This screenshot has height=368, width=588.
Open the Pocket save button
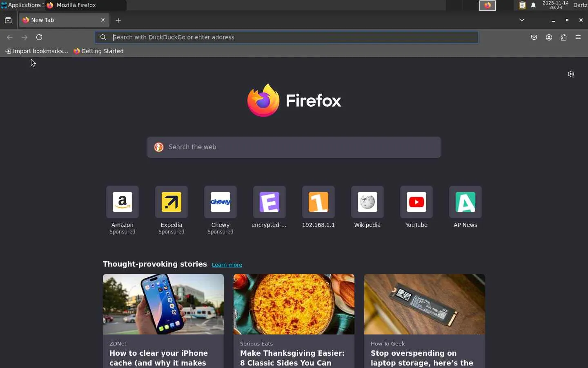coord(534,37)
